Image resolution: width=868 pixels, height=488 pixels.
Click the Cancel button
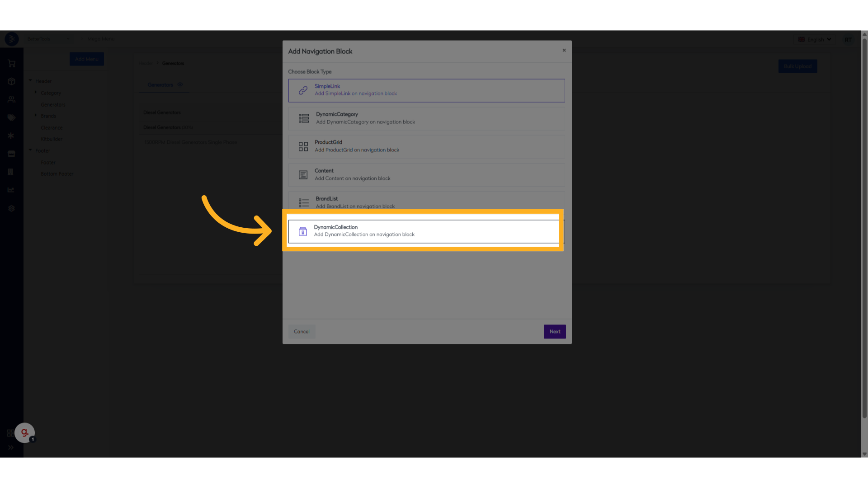[302, 332]
